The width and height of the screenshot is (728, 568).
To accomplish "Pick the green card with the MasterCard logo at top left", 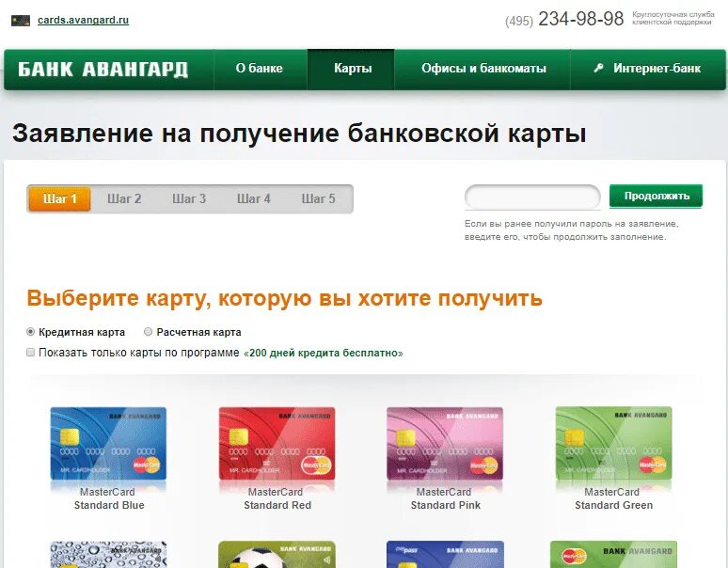I will (614, 555).
